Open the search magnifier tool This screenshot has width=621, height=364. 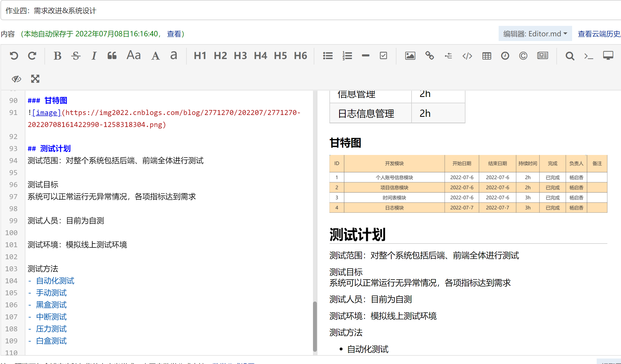coord(570,56)
